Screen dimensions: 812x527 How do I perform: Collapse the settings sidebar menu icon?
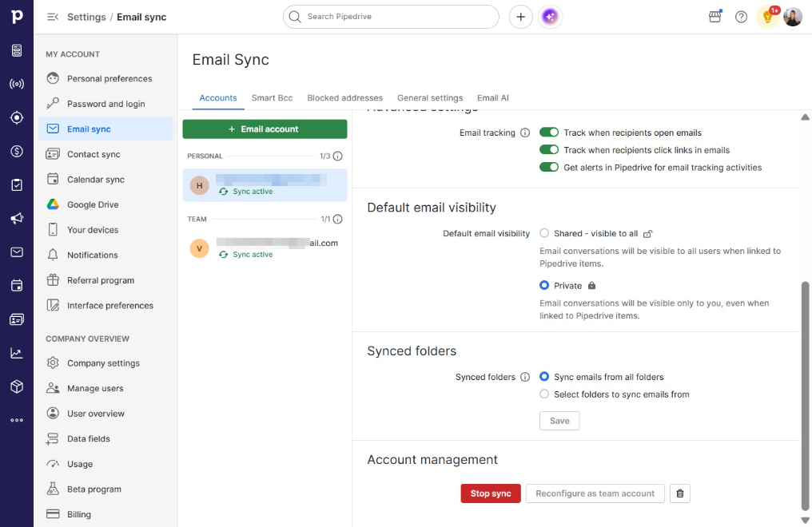click(x=52, y=17)
